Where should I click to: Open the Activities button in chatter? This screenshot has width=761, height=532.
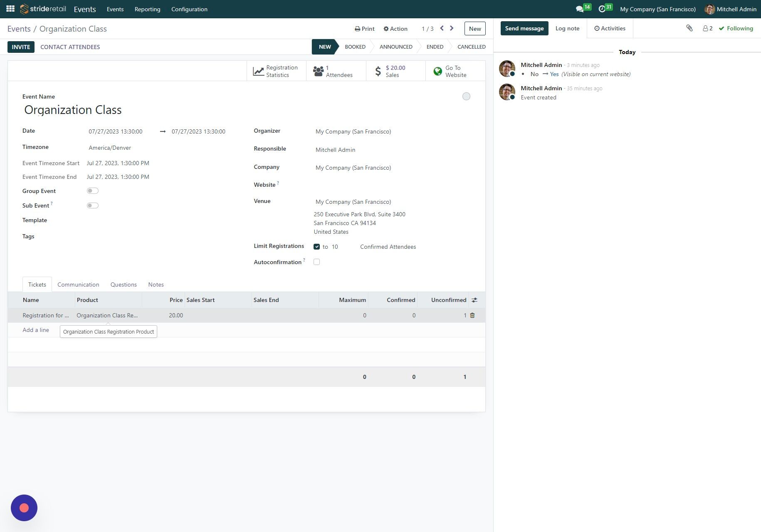click(610, 28)
